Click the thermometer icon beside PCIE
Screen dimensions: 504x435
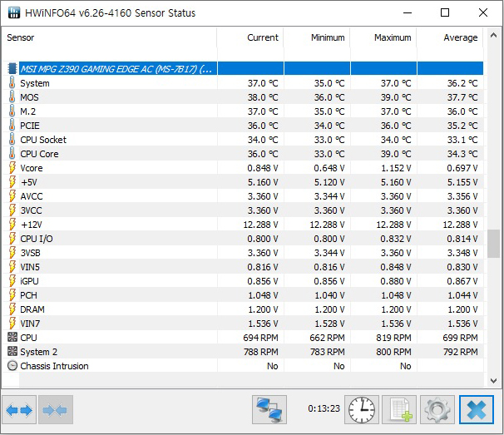point(12,126)
